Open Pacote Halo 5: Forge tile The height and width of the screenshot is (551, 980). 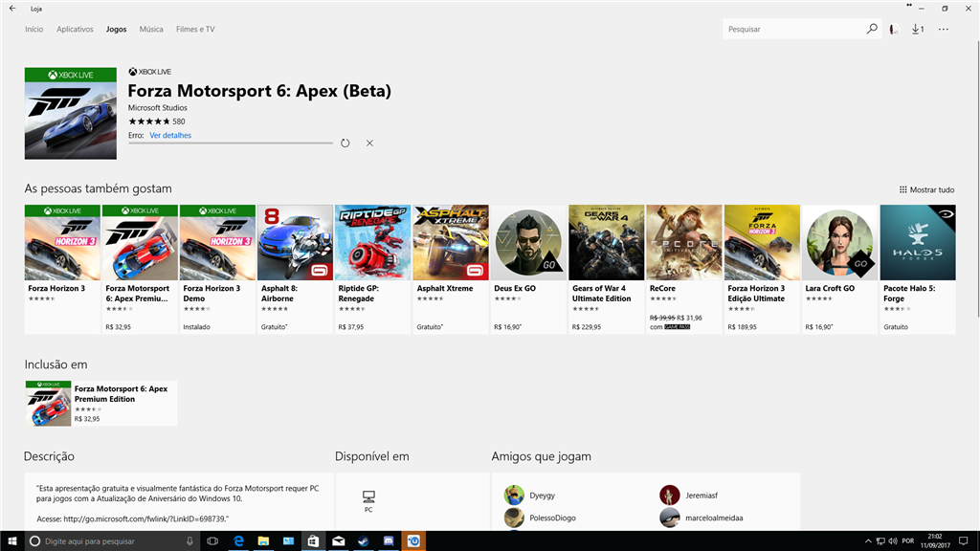tap(918, 269)
